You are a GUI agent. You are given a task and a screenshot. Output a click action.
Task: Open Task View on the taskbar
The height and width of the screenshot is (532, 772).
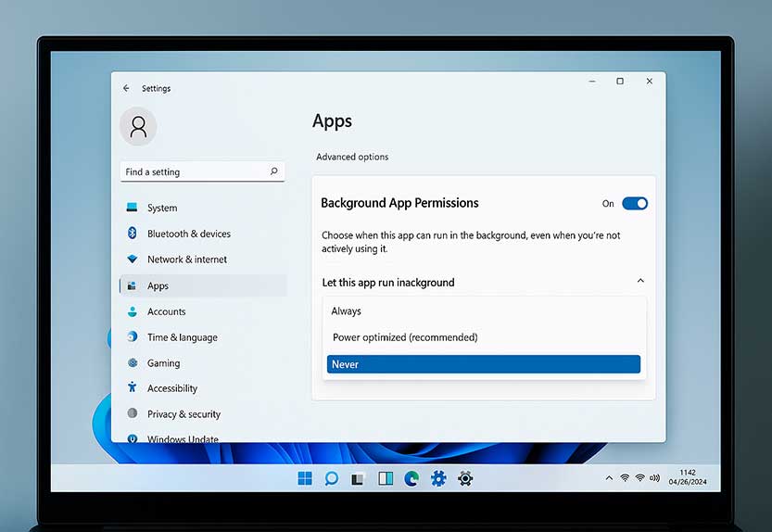pos(358,479)
